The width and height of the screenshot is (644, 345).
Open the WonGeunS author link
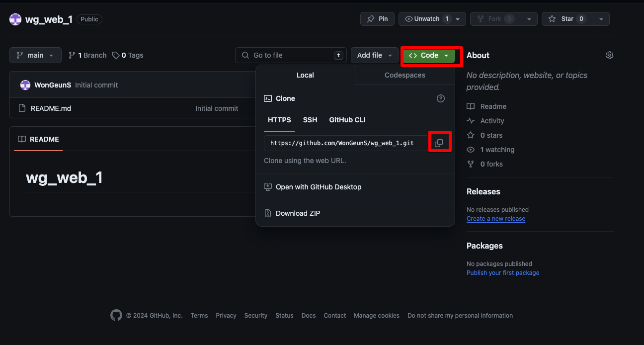(53, 85)
